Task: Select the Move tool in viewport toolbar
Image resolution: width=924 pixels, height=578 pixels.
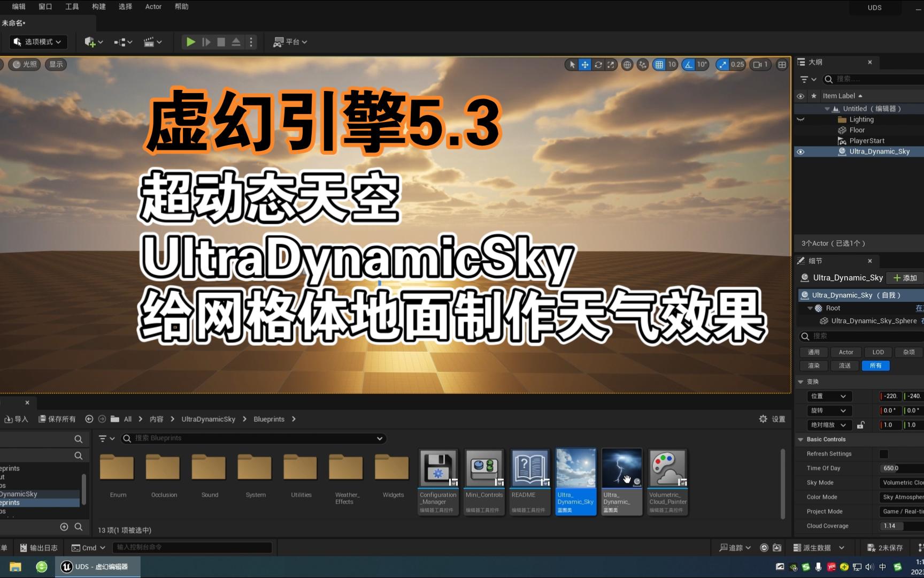Action: pyautogui.click(x=584, y=64)
